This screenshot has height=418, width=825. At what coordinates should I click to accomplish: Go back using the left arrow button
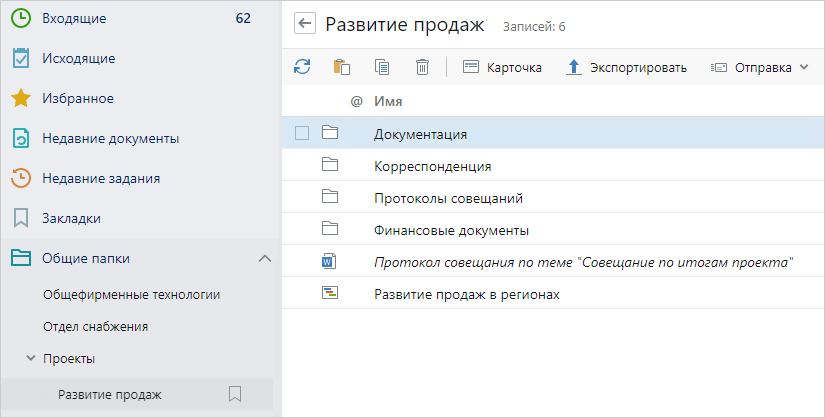click(305, 25)
